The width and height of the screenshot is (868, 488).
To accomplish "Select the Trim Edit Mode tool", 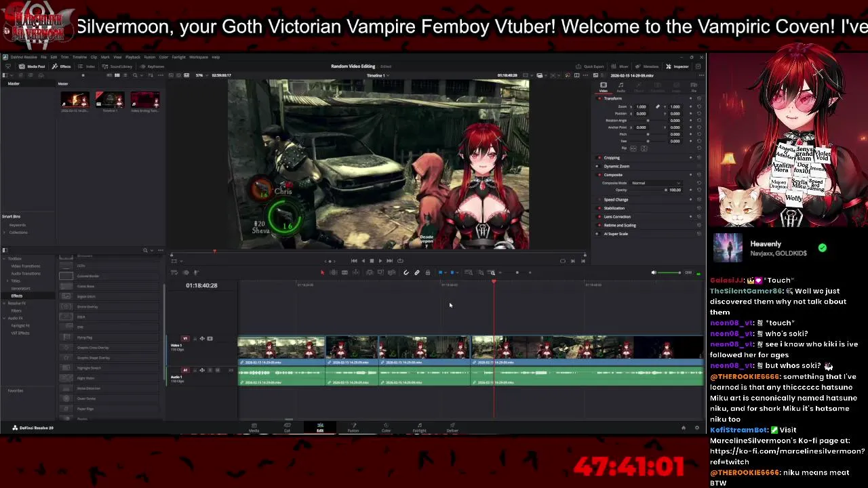I will tap(334, 272).
